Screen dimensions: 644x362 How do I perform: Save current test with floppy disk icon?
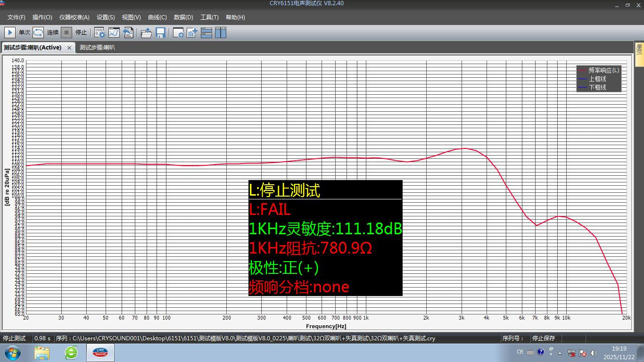(160, 33)
